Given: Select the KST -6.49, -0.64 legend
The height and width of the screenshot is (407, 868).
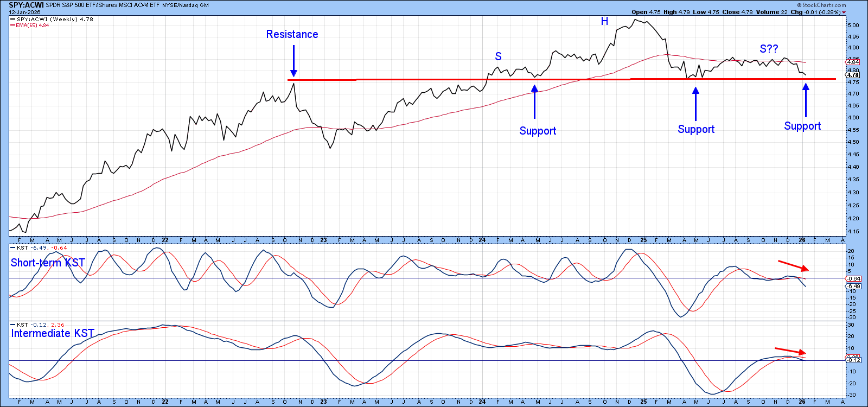Looking at the screenshot, I should pos(39,247).
